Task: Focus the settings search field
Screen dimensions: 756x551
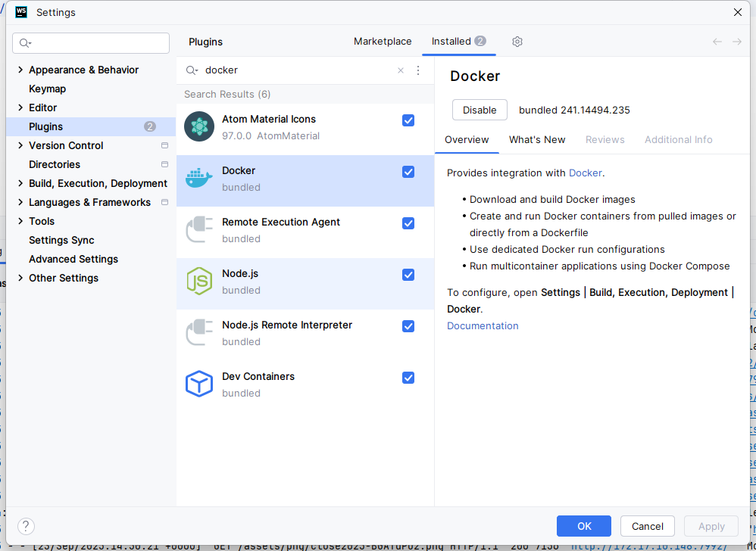Action: point(91,43)
